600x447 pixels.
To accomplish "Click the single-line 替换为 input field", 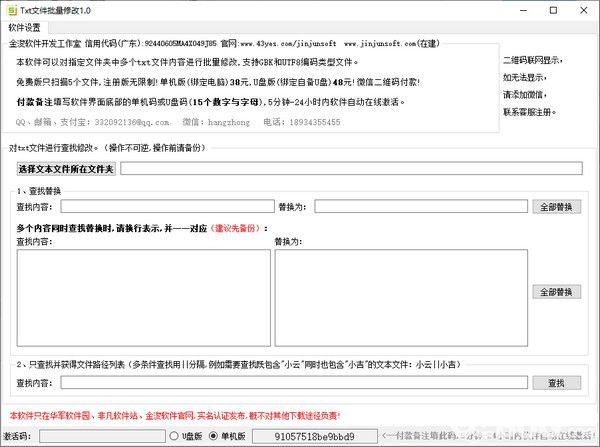I will coord(421,206).
